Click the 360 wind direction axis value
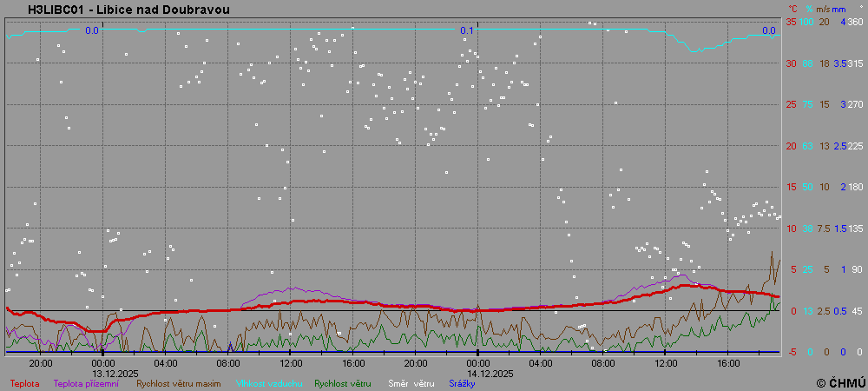 (855, 22)
